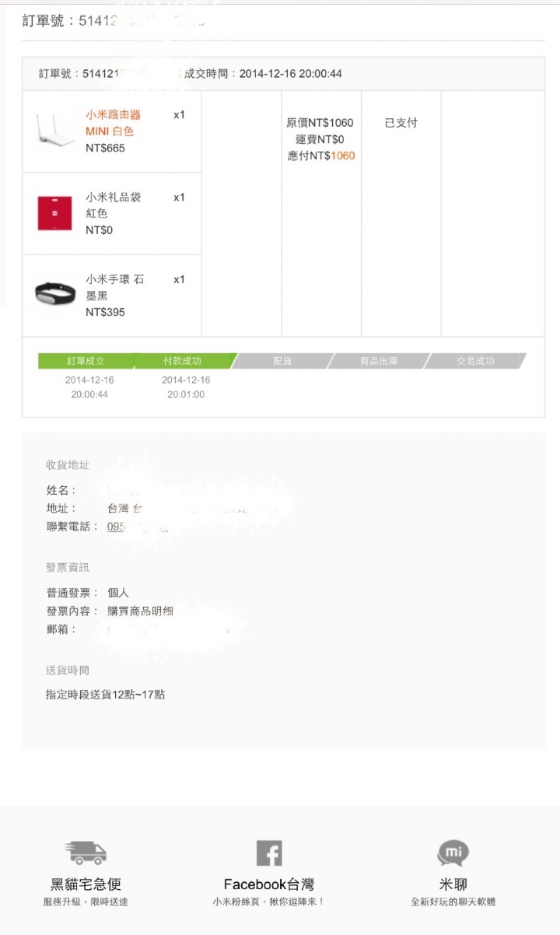Click the MiTalk chat bubble icon
560x935 pixels.
453,853
